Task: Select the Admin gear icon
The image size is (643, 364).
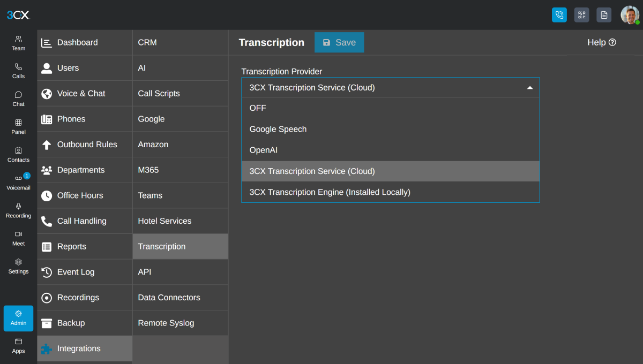Action: (18, 314)
